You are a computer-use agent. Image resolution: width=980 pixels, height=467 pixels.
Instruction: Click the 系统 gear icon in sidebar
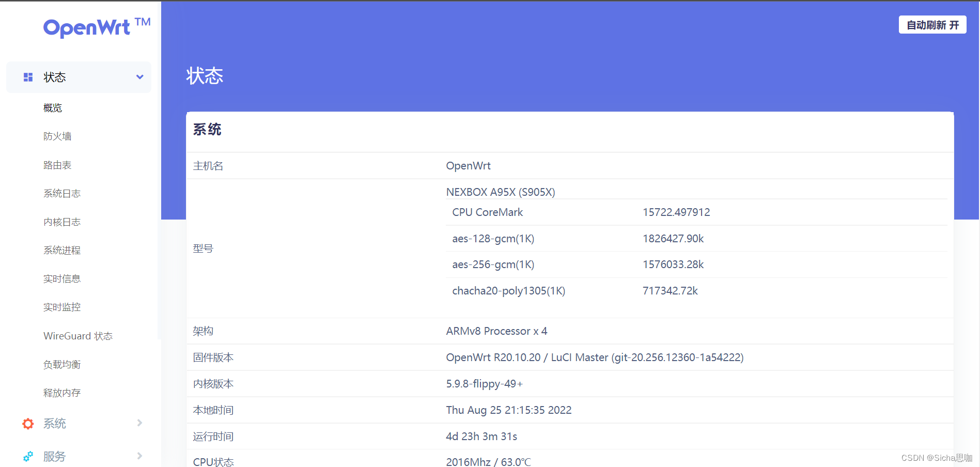[28, 424]
